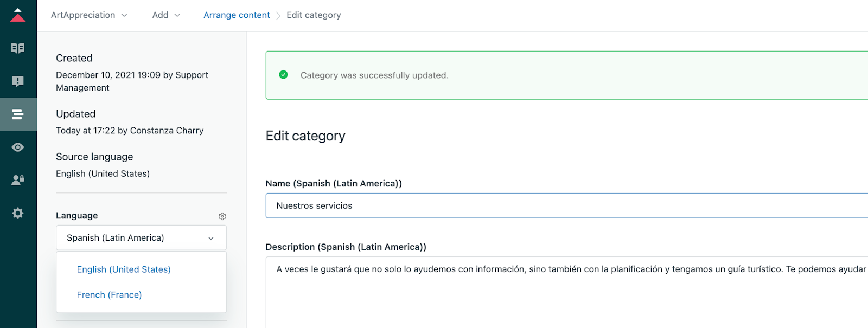
Task: Click the Zendesk Guide logo icon
Action: pyautogui.click(x=18, y=15)
